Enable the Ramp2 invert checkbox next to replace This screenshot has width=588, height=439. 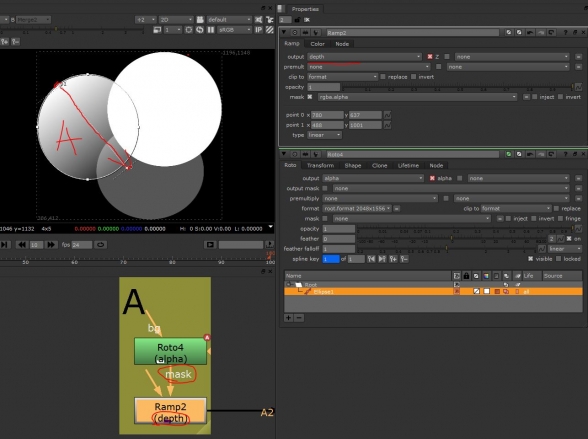click(414, 77)
